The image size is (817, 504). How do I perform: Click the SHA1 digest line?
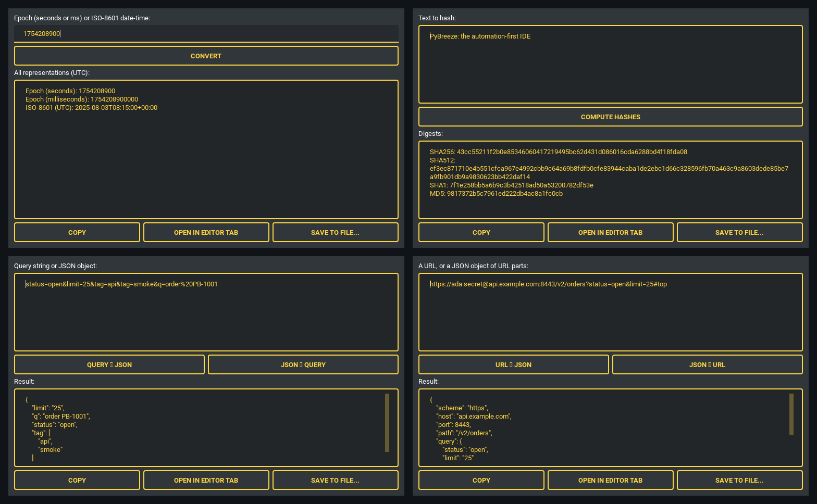[512, 185]
